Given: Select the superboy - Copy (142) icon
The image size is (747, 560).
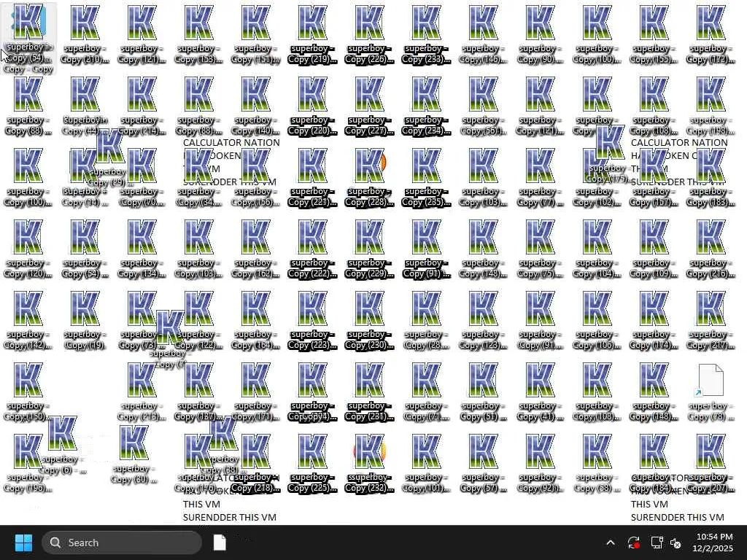Looking at the screenshot, I should tap(28, 320).
